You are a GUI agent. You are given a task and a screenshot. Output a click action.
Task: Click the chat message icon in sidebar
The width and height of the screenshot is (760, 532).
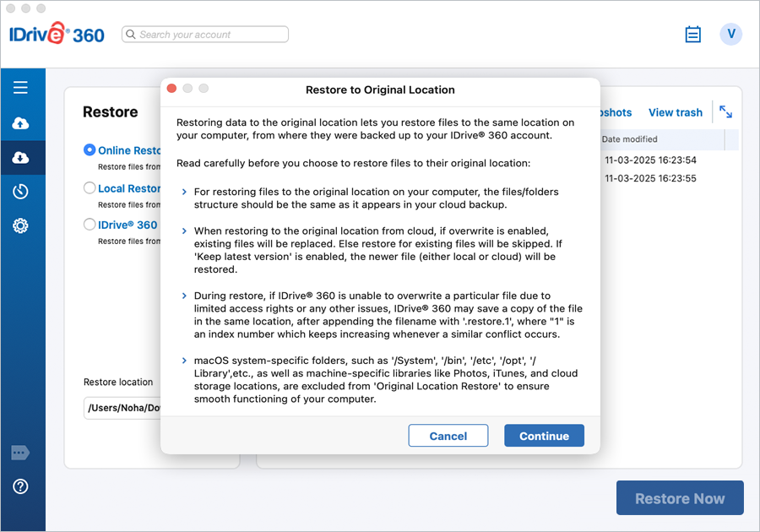pos(20,453)
